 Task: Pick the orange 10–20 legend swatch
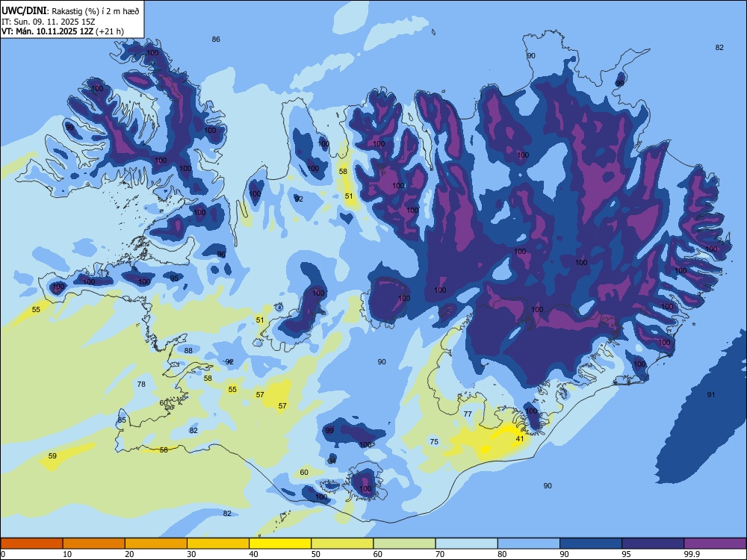pyautogui.click(x=94, y=544)
